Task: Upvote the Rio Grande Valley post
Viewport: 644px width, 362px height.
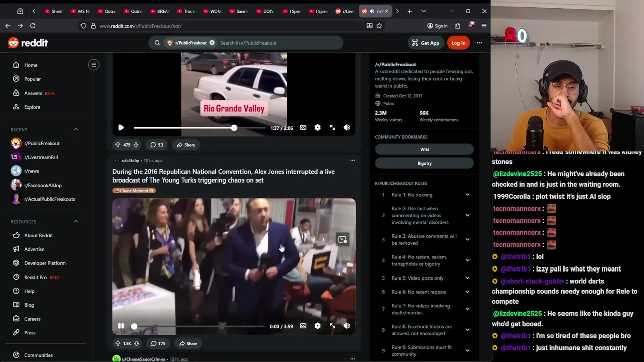Action: 118,145
